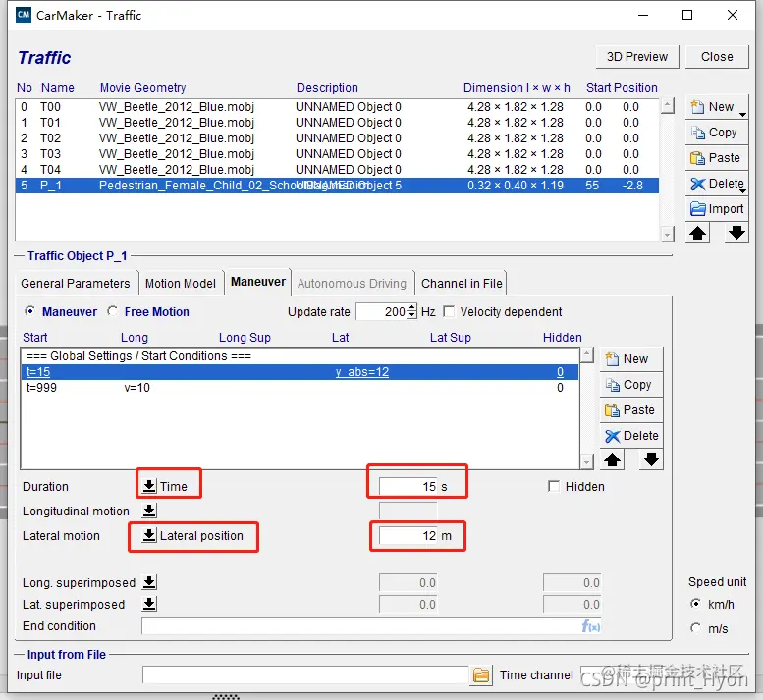Screen dimensions: 763x700
Task: Click the Duration value field showing 15
Action: coord(408,486)
